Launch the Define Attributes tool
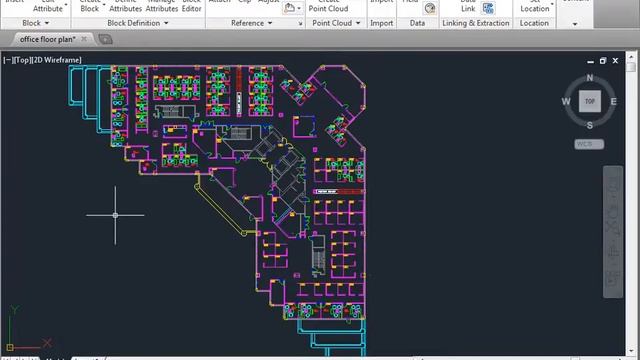 click(125, 6)
